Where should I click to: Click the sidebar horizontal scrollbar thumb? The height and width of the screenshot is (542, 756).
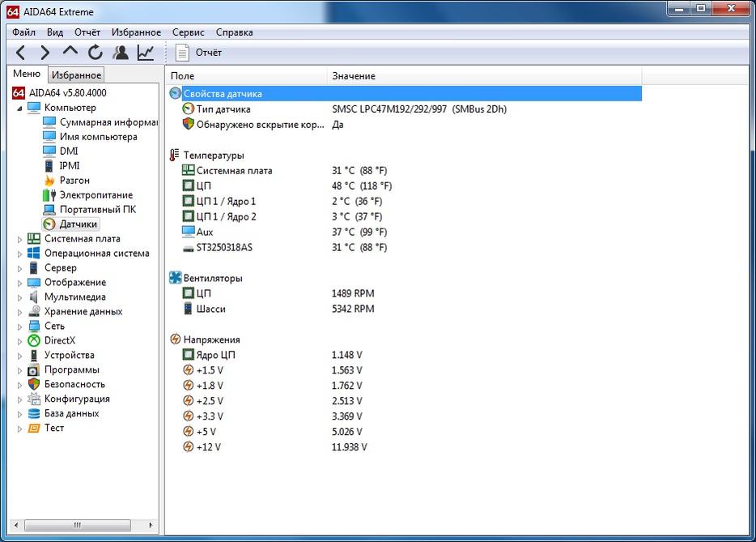click(x=77, y=525)
